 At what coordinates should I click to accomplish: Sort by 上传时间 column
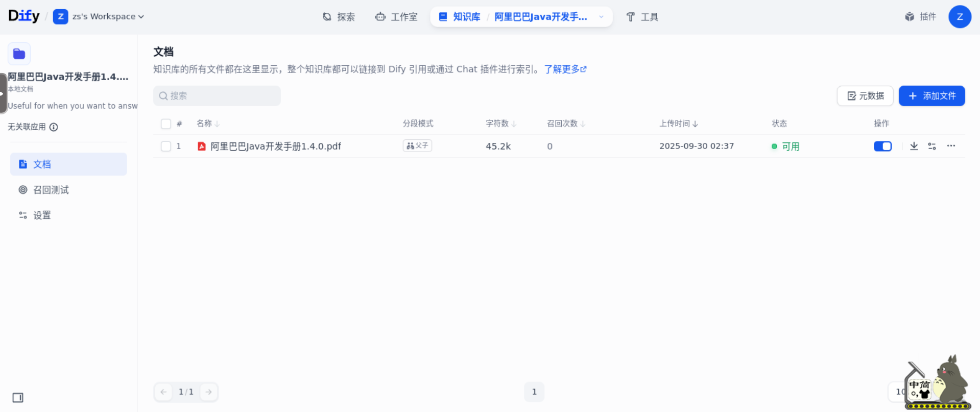679,124
